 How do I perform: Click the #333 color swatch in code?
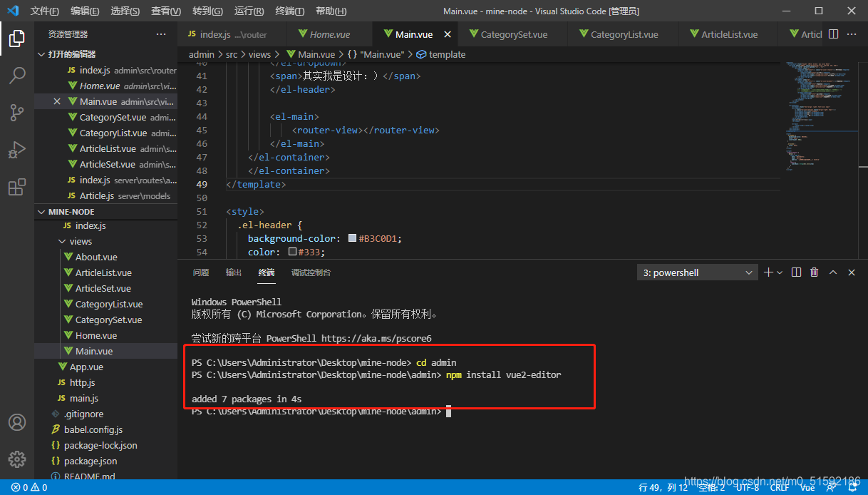(x=292, y=252)
